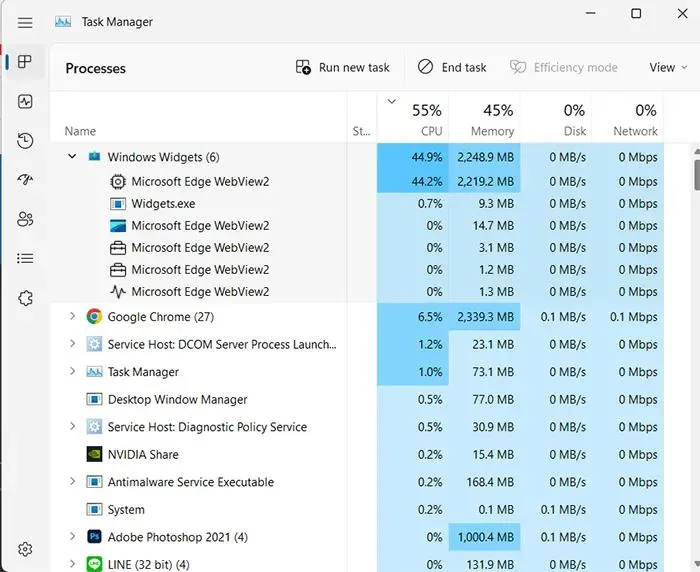Screen dimensions: 700x572
Task: Open the Users sidebar tab
Action: point(25,219)
